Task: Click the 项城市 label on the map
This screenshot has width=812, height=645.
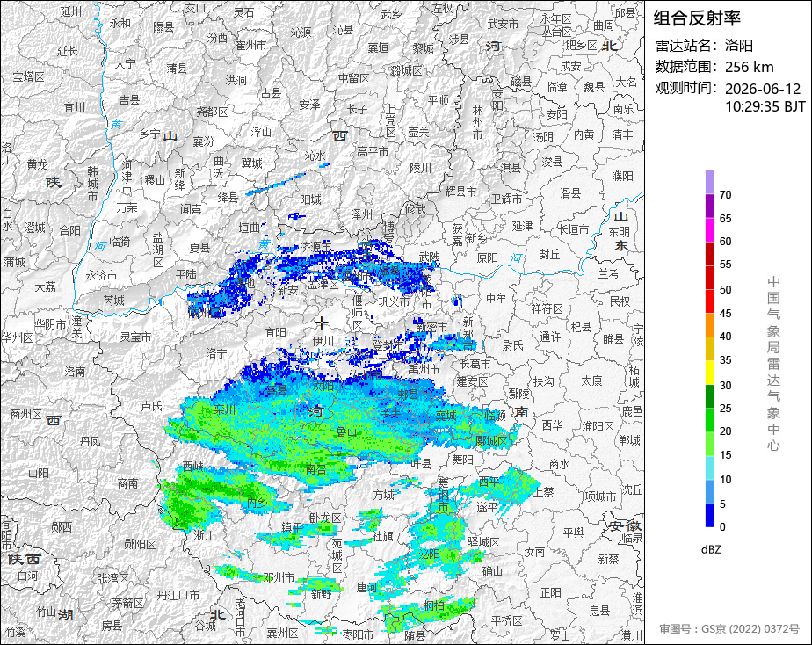Action: [x=600, y=497]
